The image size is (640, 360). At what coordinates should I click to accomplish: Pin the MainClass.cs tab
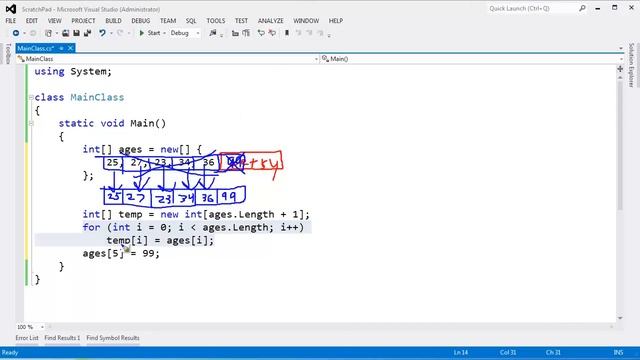pyautogui.click(x=62, y=48)
